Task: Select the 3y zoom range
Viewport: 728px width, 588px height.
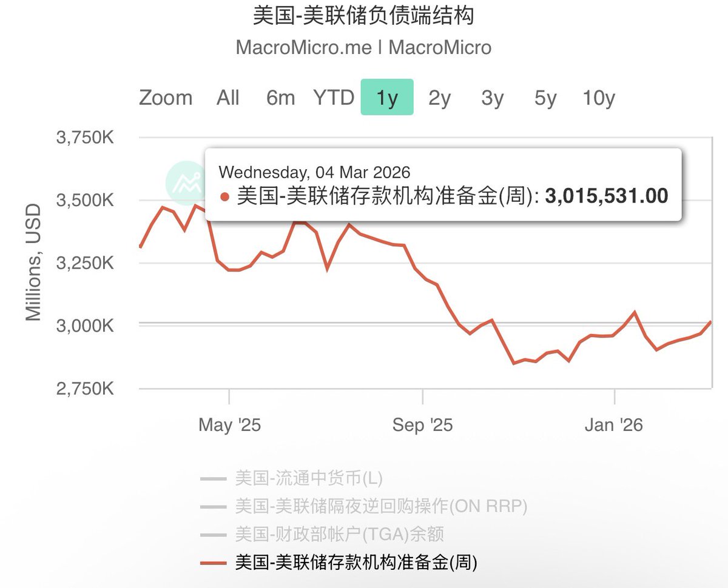Action: click(493, 98)
